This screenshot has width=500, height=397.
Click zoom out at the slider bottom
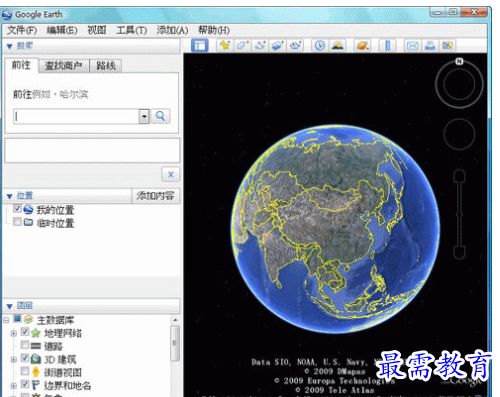[459, 252]
